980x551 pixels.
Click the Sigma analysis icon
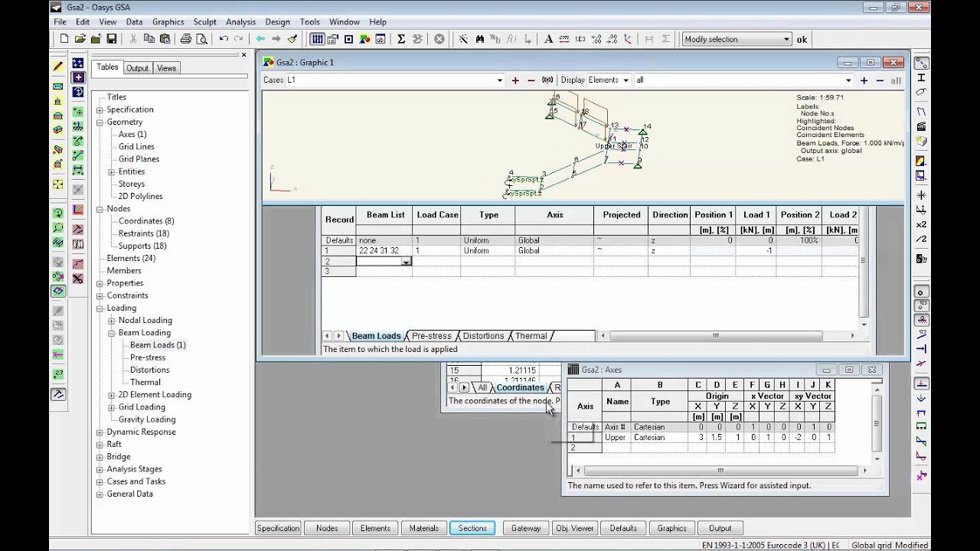point(401,39)
